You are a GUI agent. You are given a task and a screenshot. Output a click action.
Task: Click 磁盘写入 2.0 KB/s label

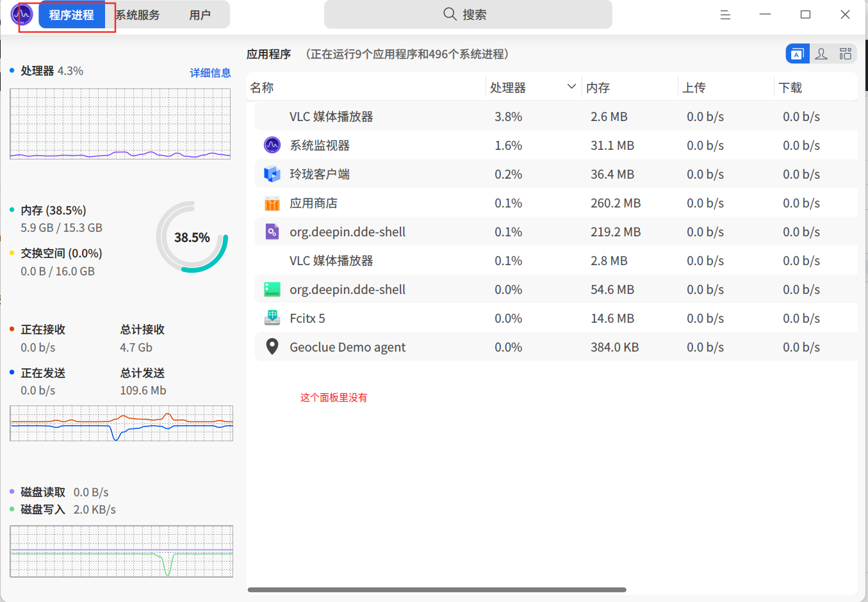(x=68, y=509)
